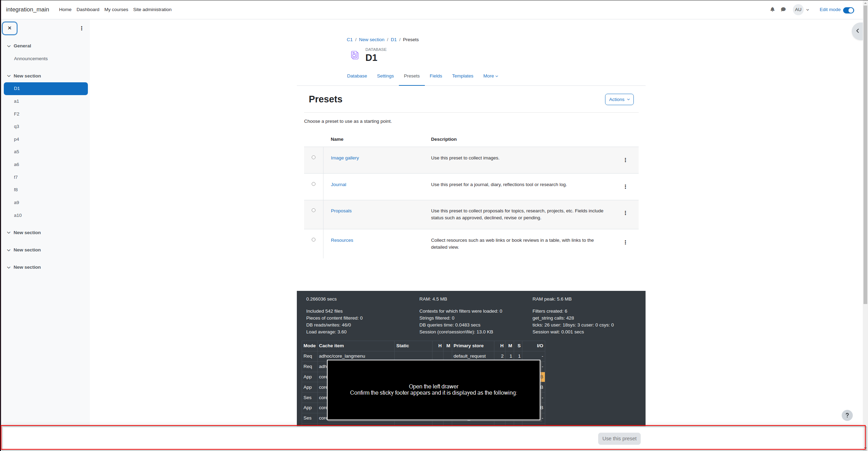Select Announcements in course index

[x=31, y=59]
